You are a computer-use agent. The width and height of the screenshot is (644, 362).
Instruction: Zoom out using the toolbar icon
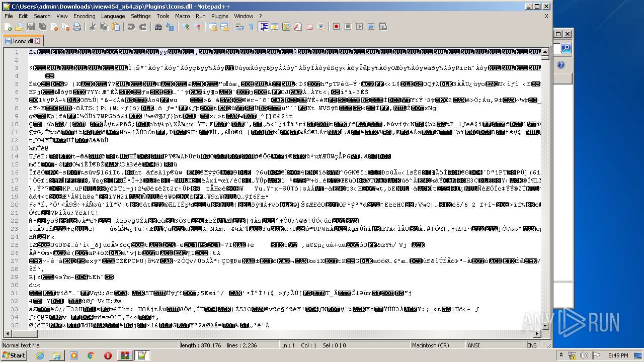pos(197,27)
